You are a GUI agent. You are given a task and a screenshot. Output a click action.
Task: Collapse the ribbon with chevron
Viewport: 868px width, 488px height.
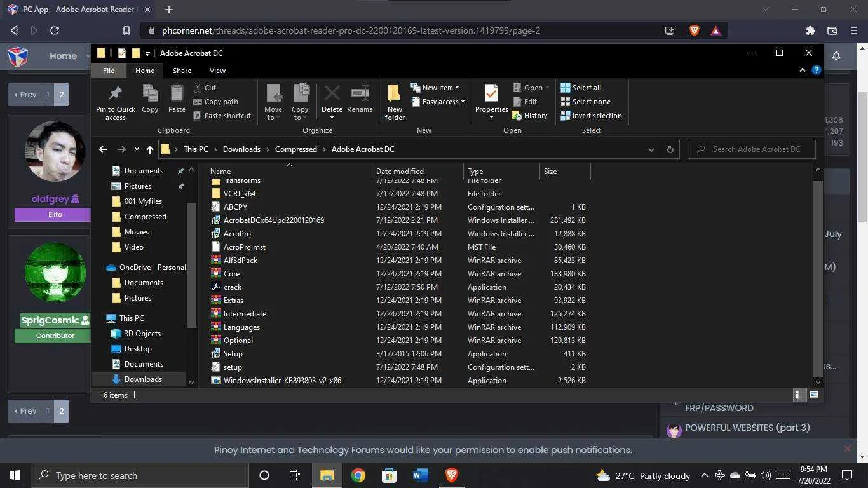coord(803,71)
